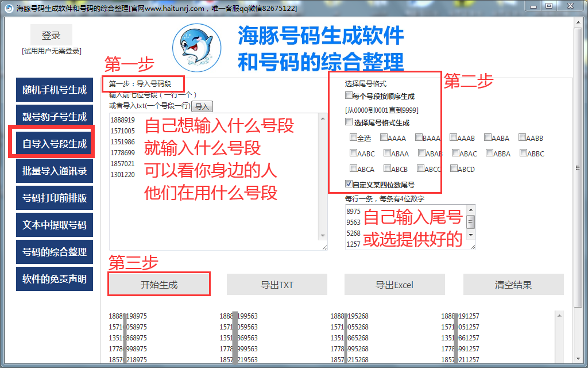The height and width of the screenshot is (368, 588).
Task: Click the 登录 login button
Action: tap(51, 36)
